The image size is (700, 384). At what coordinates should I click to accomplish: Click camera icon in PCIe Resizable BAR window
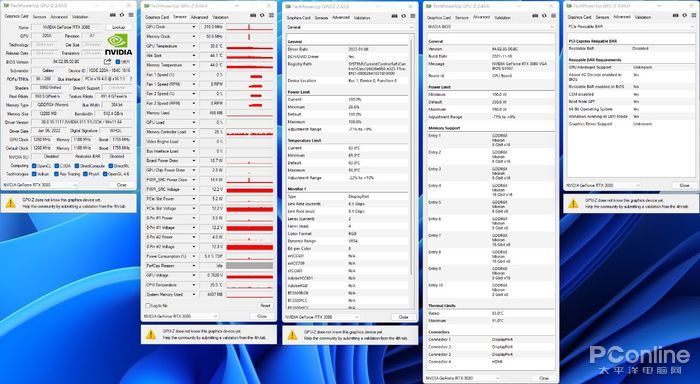pos(675,15)
